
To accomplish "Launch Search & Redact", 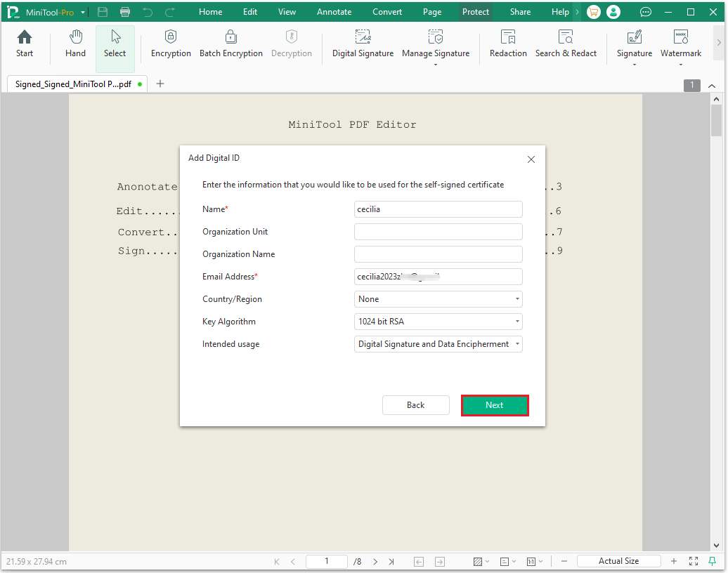I will pyautogui.click(x=566, y=45).
